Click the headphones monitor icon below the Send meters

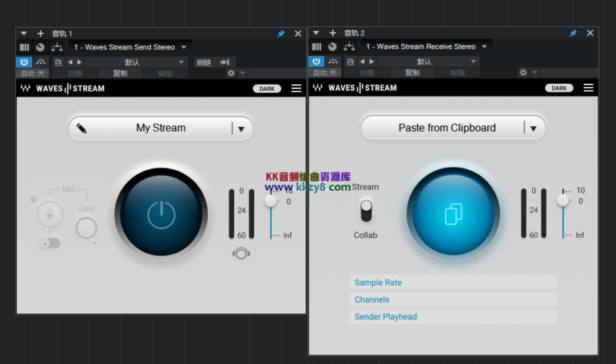240,253
